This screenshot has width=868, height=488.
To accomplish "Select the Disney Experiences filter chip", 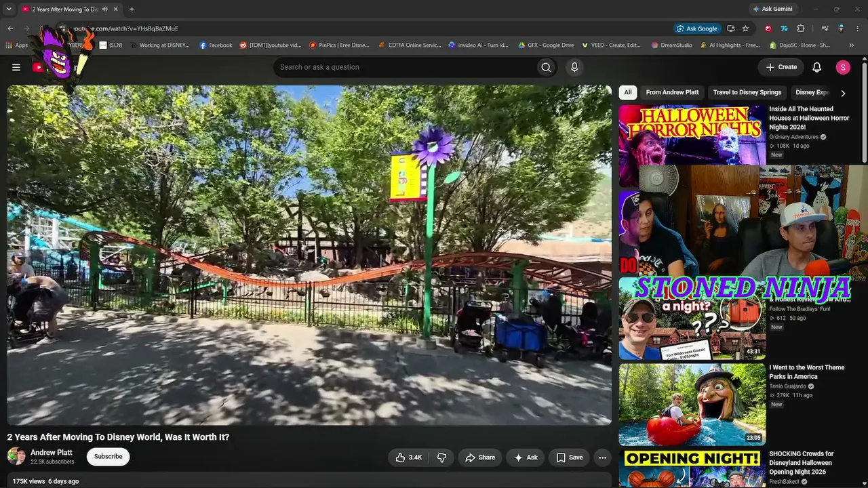I will point(812,92).
